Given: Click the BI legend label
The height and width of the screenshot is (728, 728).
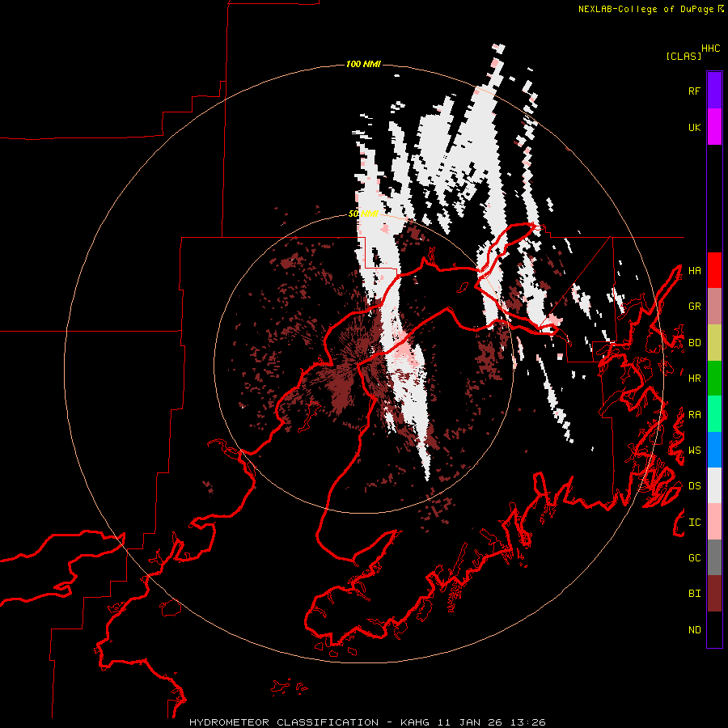Looking at the screenshot, I should [x=694, y=594].
